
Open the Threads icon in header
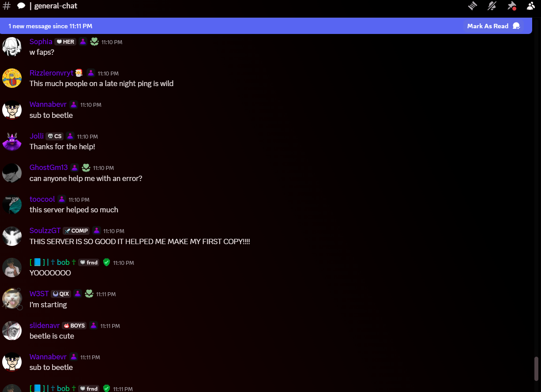click(473, 6)
